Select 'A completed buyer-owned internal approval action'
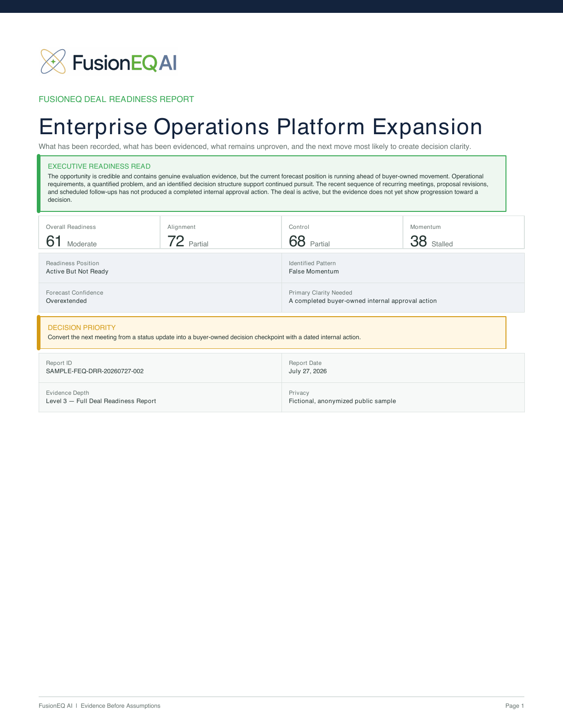This screenshot has width=563, height=728. pyautogui.click(x=363, y=301)
